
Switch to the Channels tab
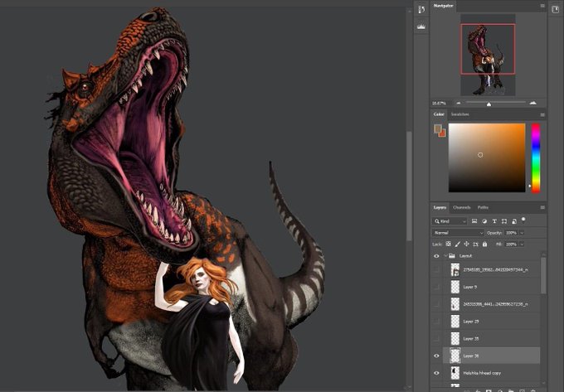[x=462, y=207]
